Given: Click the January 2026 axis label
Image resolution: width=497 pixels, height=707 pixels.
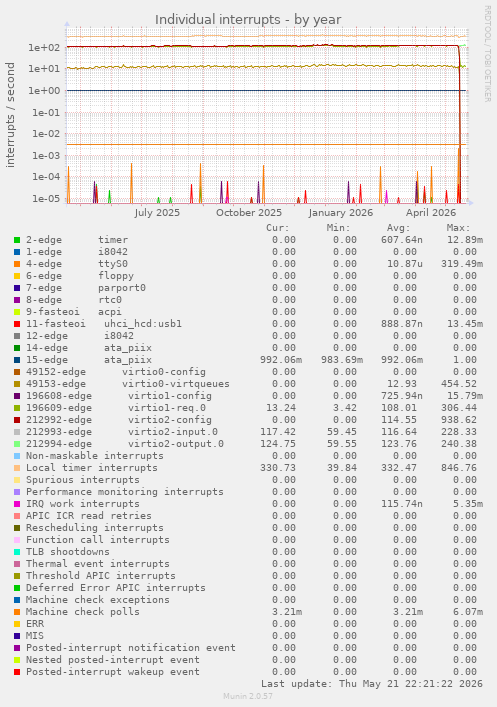Looking at the screenshot, I should click(341, 213).
